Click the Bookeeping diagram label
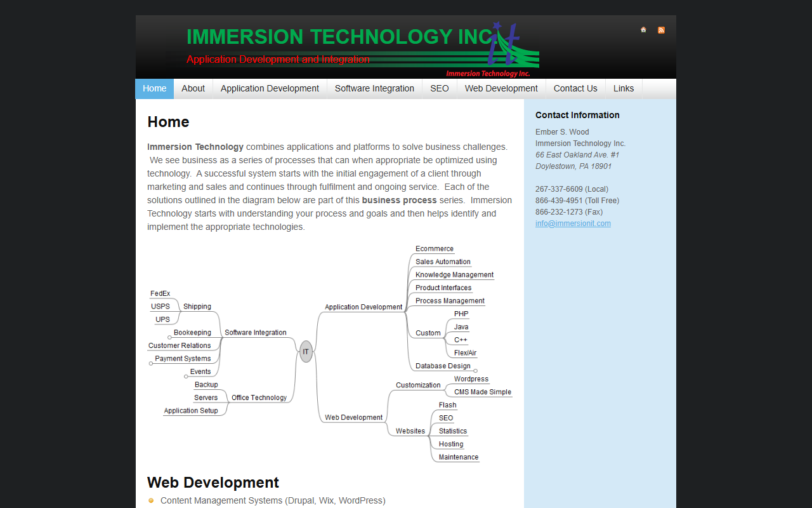812x508 pixels. (192, 332)
